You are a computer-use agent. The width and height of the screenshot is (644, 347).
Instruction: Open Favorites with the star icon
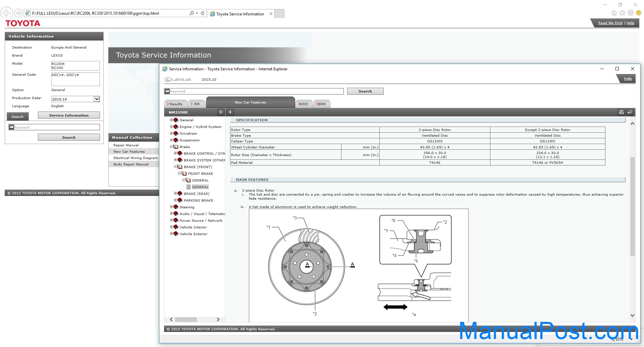pyautogui.click(x=622, y=13)
